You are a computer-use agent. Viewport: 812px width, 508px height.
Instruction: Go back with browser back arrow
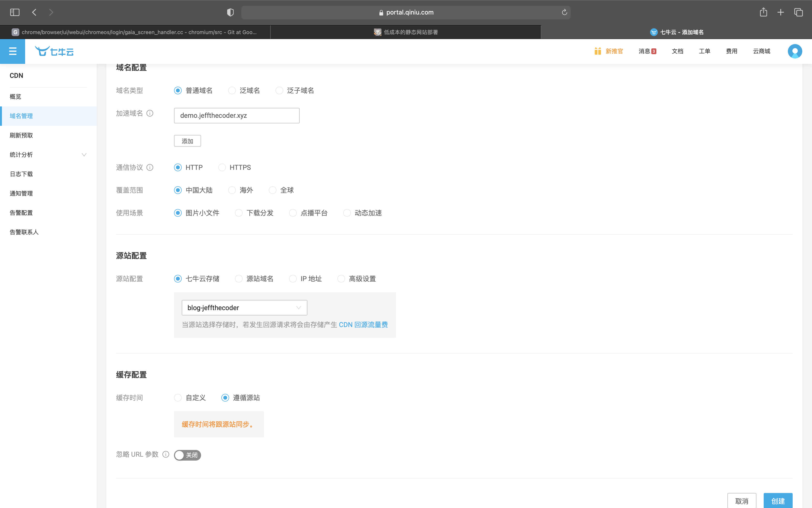coord(34,12)
